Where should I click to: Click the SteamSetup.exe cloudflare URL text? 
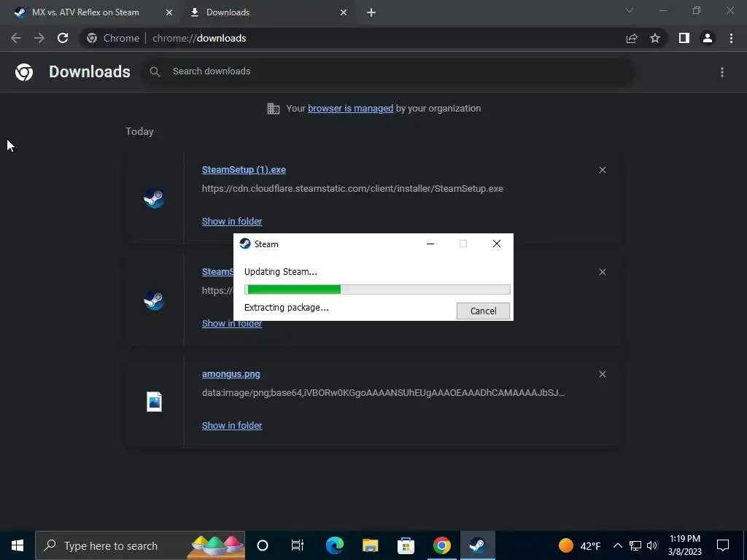click(352, 189)
